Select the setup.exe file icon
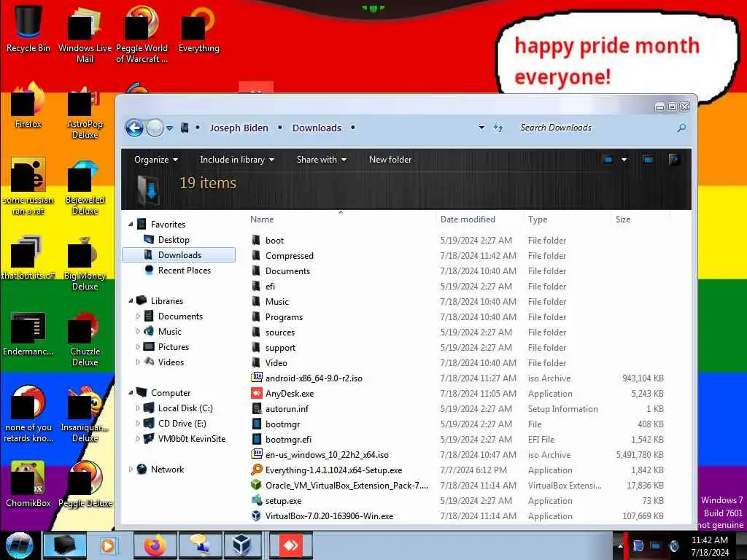 pos(257,500)
